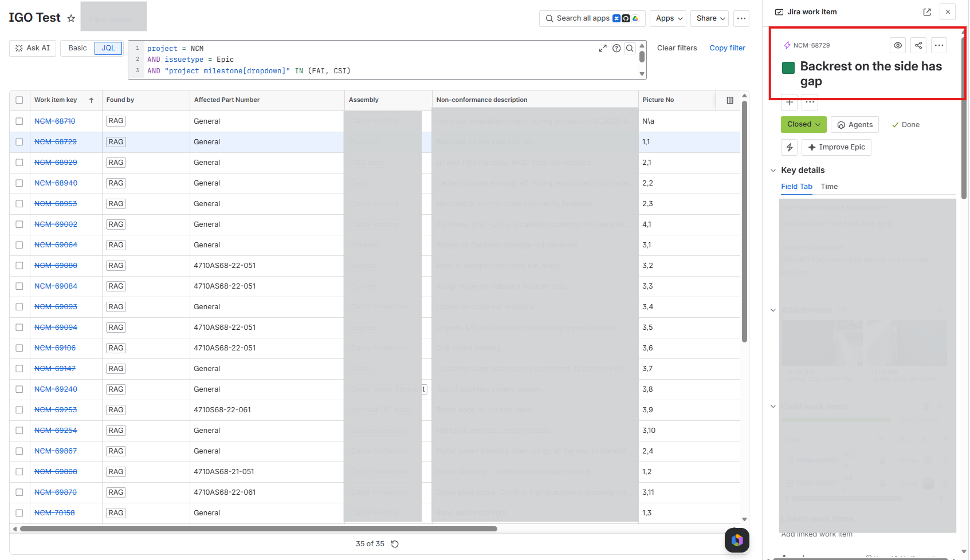Open work item in new window
Image resolution: width=970 pixels, height=560 pixels.
(927, 12)
